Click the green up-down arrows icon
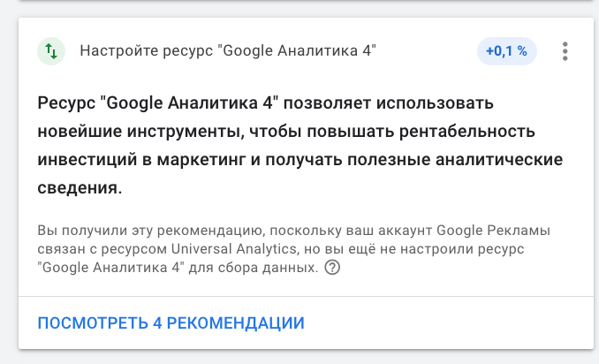This screenshot has height=364, width=599. pyautogui.click(x=51, y=51)
